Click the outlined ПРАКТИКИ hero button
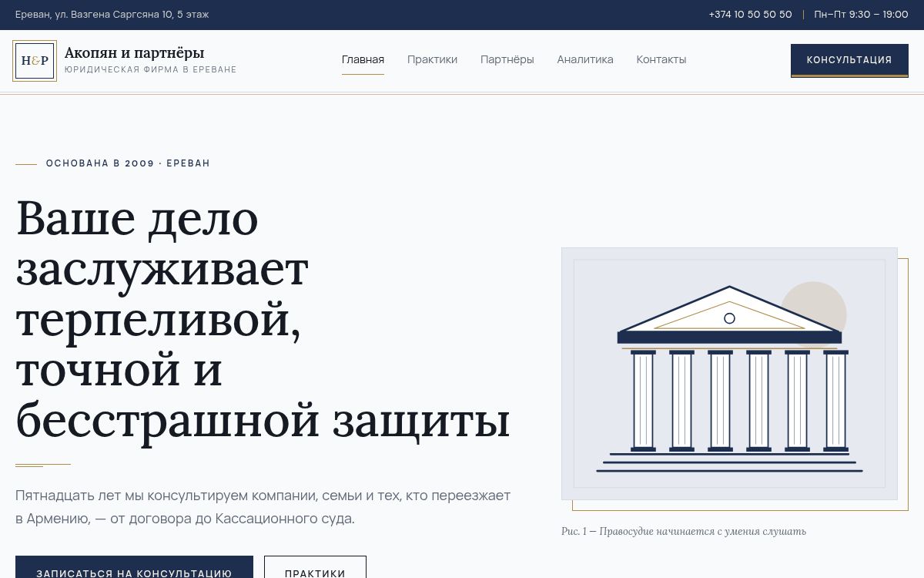 (315, 567)
